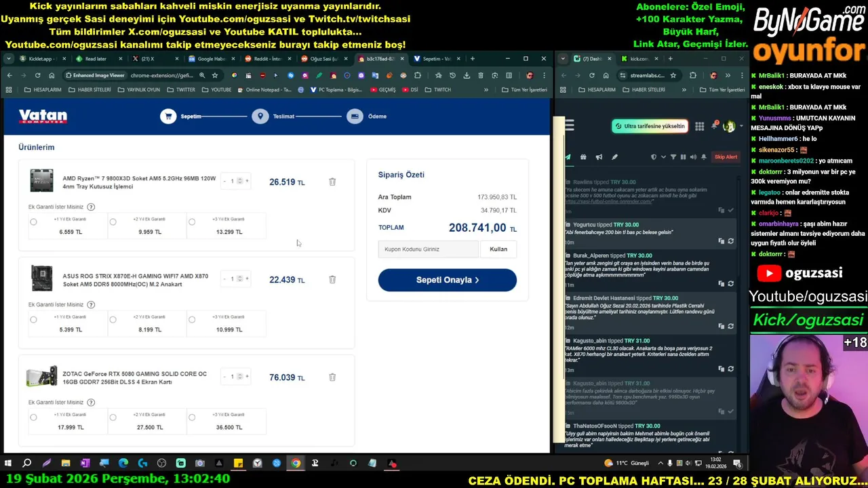Open Windows taskbar search

click(x=27, y=464)
